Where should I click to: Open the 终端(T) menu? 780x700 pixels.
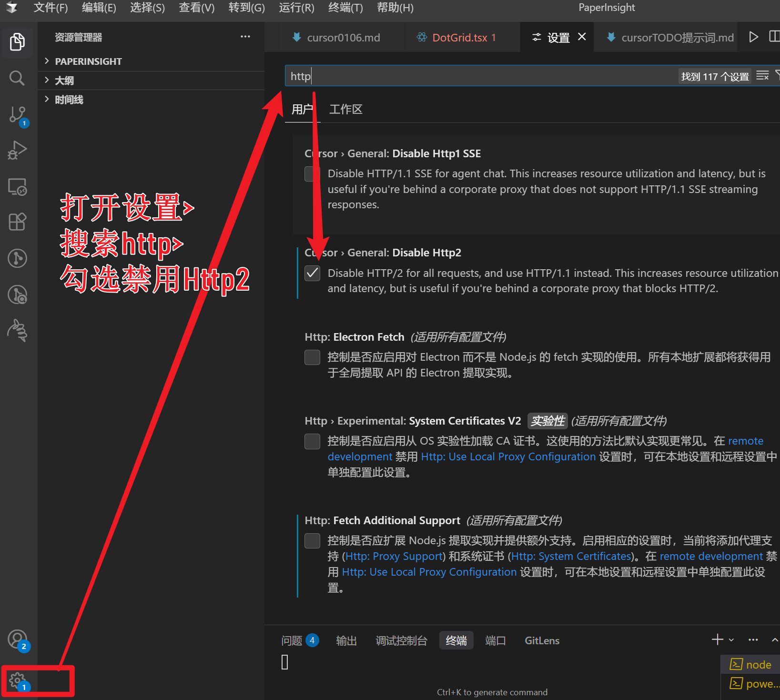tap(345, 8)
